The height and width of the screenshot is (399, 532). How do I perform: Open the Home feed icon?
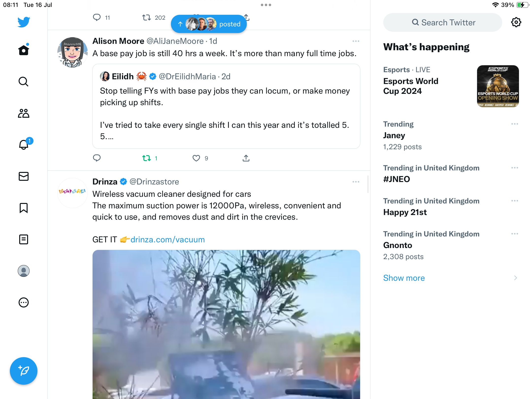(24, 50)
